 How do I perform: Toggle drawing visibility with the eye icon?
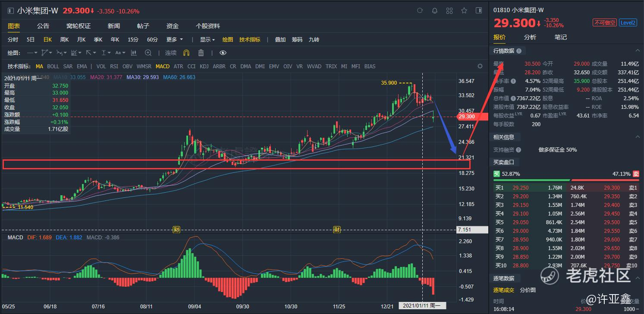[x=223, y=53]
